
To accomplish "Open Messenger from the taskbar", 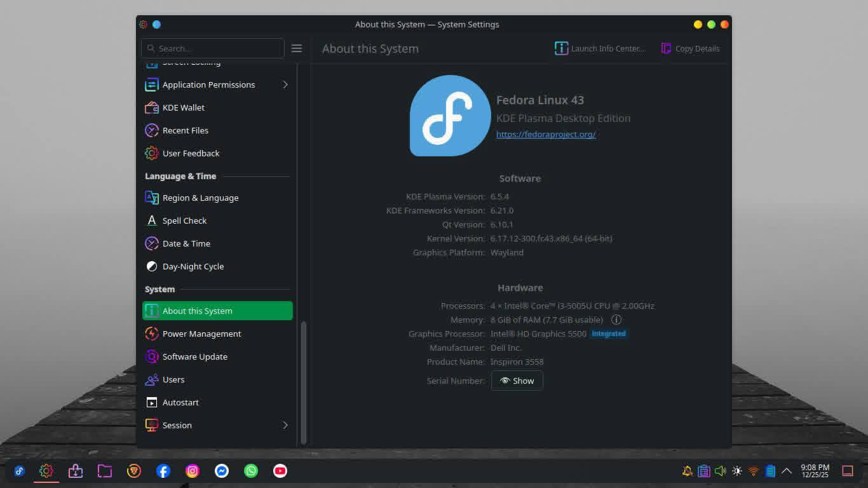I will point(222,471).
